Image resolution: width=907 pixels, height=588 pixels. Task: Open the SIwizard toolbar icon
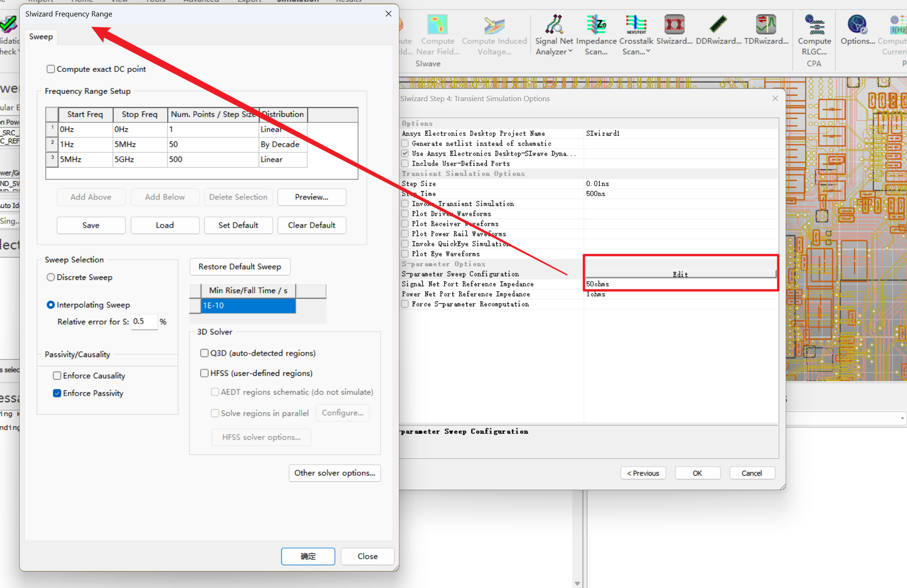[x=674, y=25]
